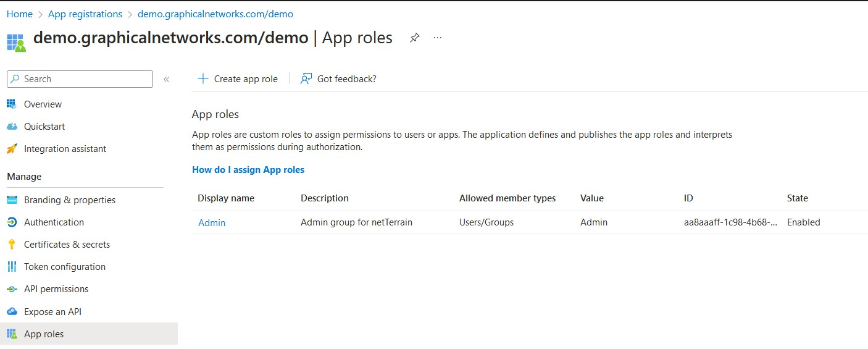This screenshot has height=349, width=868.
Task: Go to Home breadcrumb
Action: 20,14
